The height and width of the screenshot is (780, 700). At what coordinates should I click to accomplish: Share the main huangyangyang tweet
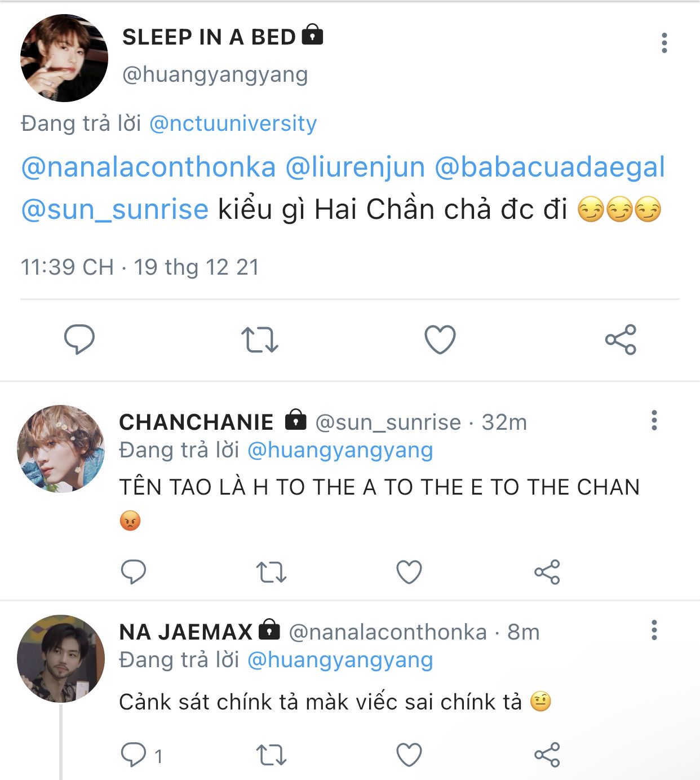point(621,340)
